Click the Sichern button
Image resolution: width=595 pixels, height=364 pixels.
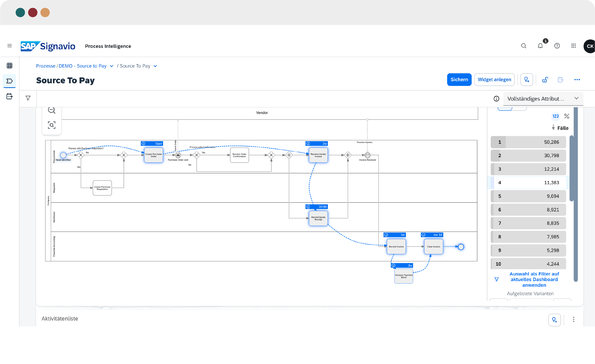click(x=459, y=80)
